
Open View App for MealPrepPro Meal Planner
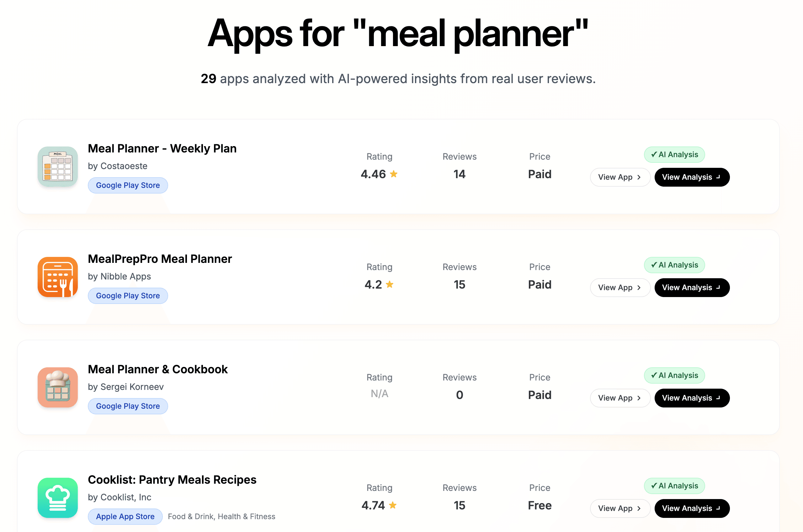pyautogui.click(x=620, y=287)
